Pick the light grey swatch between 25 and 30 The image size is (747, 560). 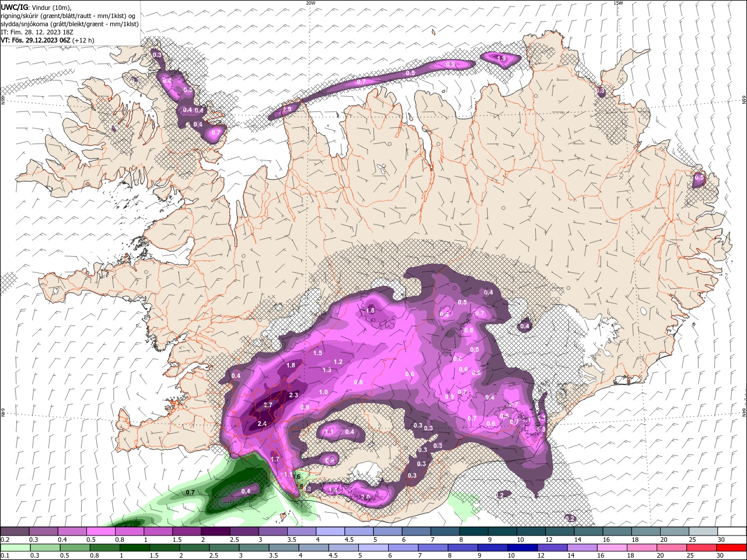coord(703,531)
